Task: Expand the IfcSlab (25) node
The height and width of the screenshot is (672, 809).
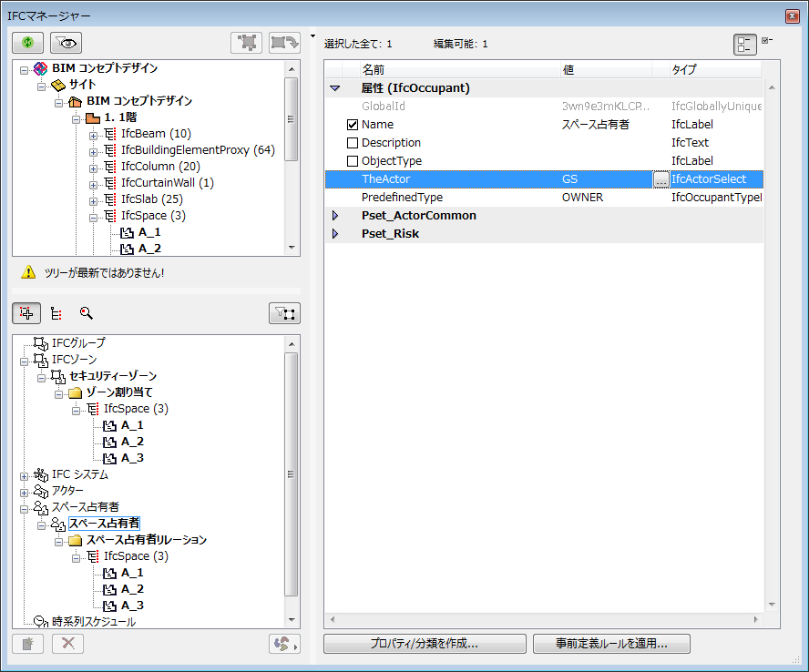Action: tap(93, 201)
